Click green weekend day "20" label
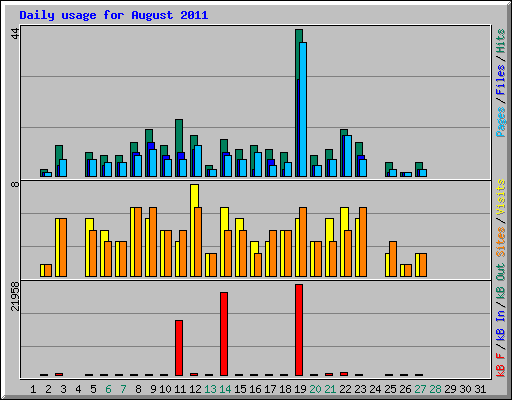 (x=315, y=389)
